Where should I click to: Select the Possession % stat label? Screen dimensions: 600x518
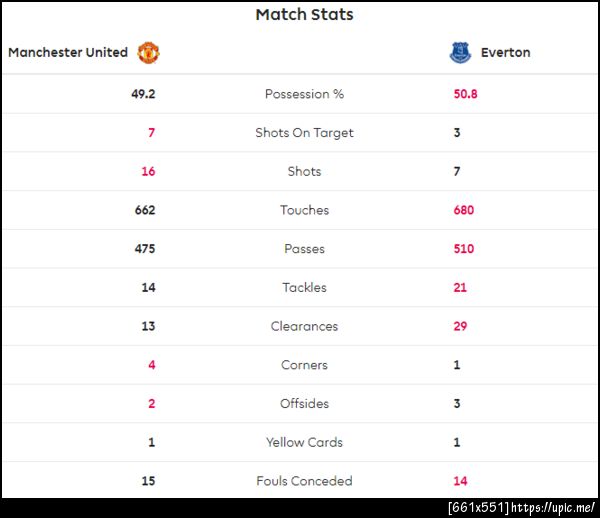pyautogui.click(x=304, y=94)
